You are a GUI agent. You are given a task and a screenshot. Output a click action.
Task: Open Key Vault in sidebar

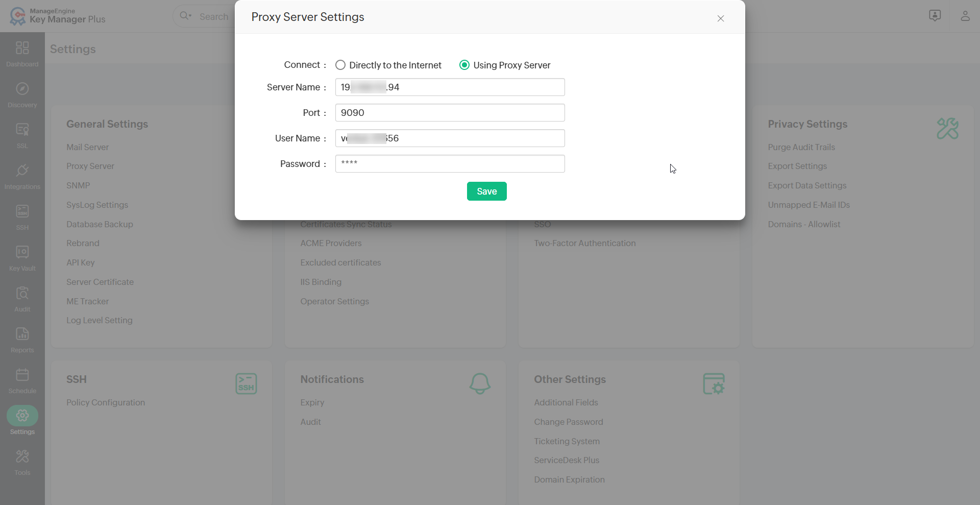(22, 257)
